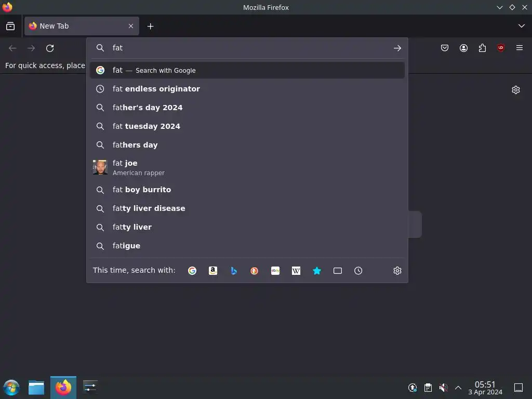Open uBlock Origin extension icon

click(x=501, y=48)
